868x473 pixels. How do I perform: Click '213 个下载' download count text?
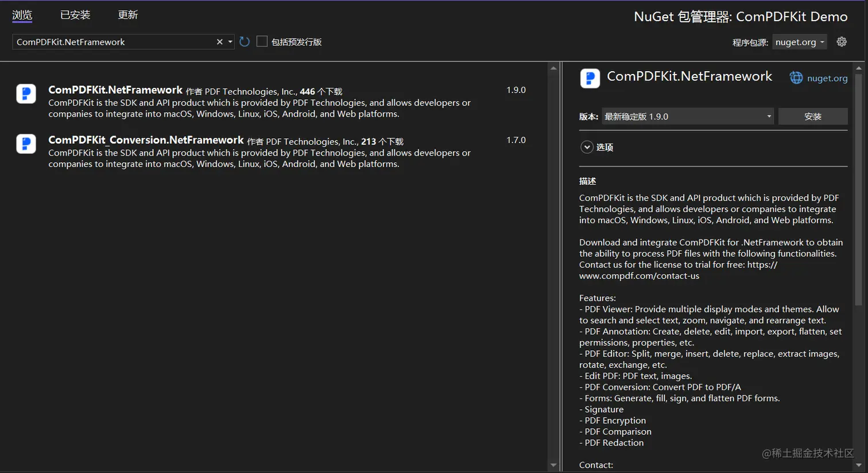(x=382, y=142)
